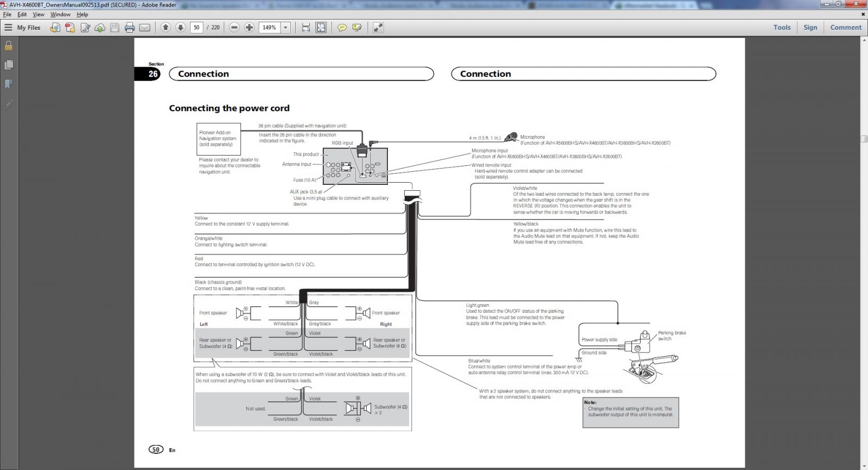Click the Convert file to PDF icon
The height and width of the screenshot is (470, 868).
pos(55,28)
